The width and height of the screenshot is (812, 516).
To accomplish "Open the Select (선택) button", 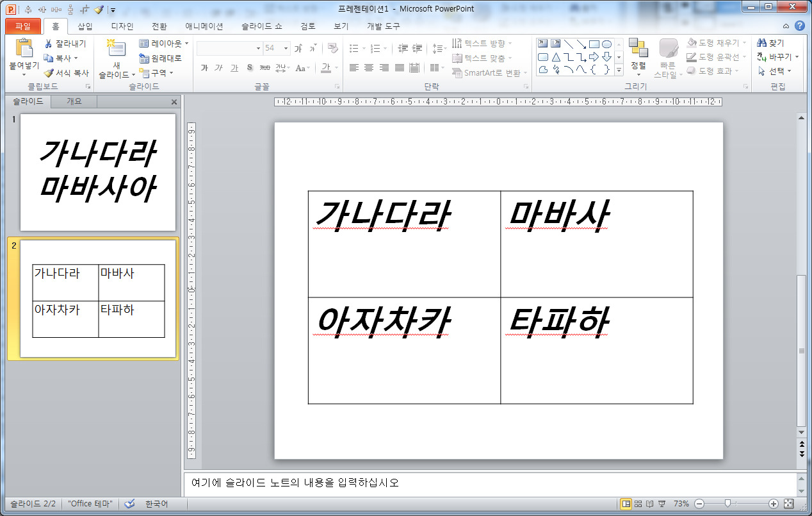I will pos(775,71).
